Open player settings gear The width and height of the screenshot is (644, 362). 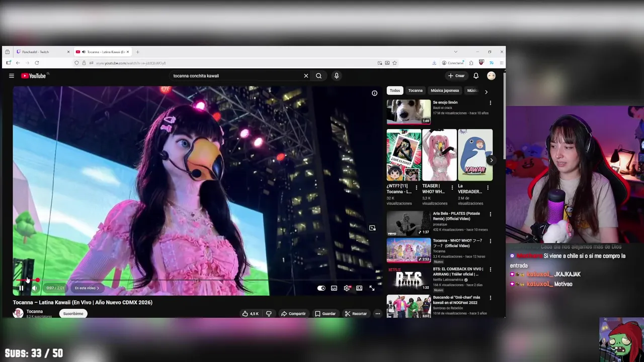coord(347,288)
